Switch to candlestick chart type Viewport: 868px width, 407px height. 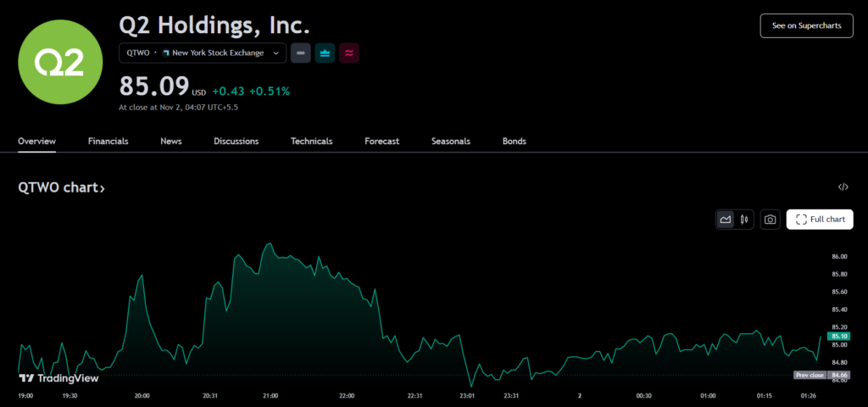click(x=744, y=220)
